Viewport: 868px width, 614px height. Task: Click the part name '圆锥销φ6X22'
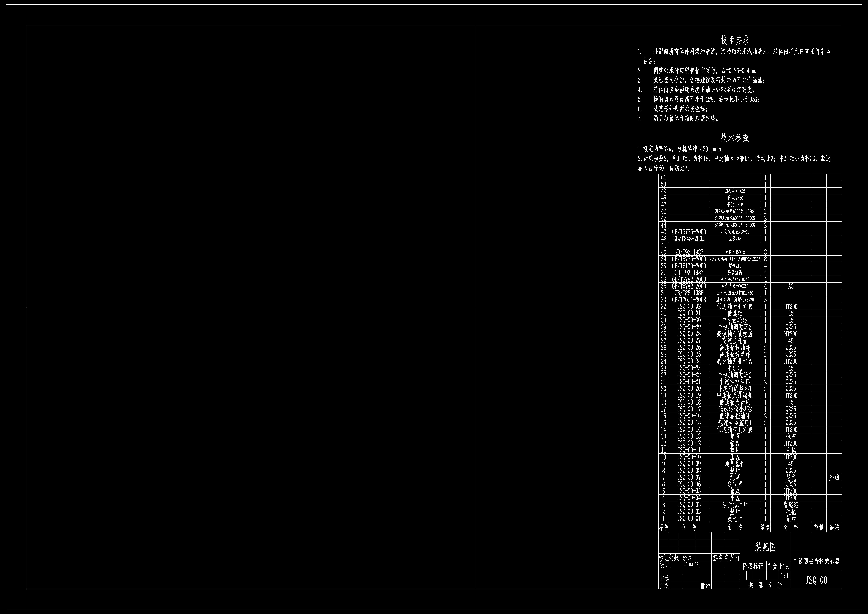click(734, 191)
